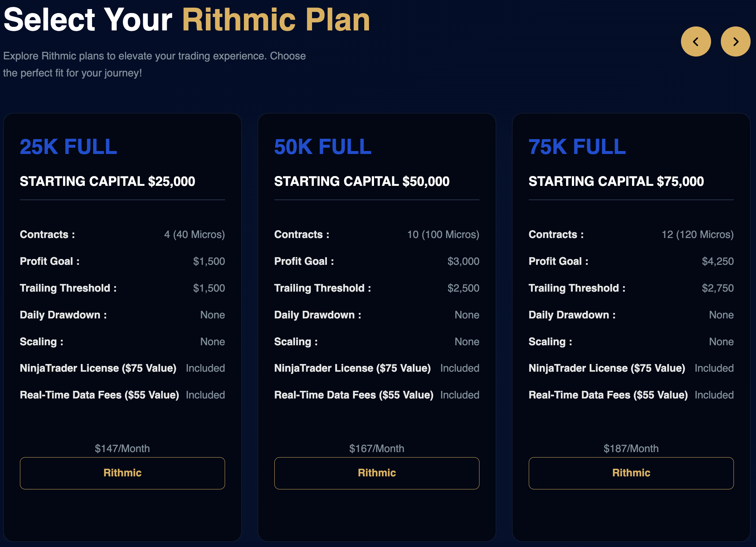Image resolution: width=756 pixels, height=547 pixels.
Task: Click the next plans arrow button
Action: click(735, 42)
